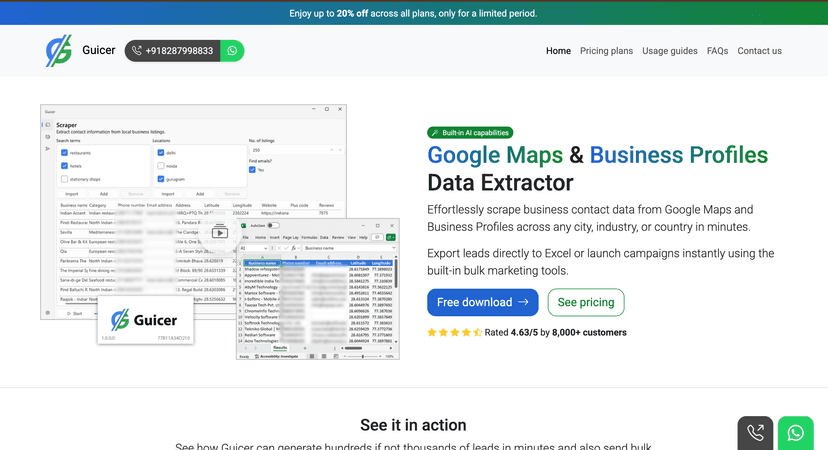Play the demo video in the screenshot preview
828x450 pixels.
click(219, 232)
